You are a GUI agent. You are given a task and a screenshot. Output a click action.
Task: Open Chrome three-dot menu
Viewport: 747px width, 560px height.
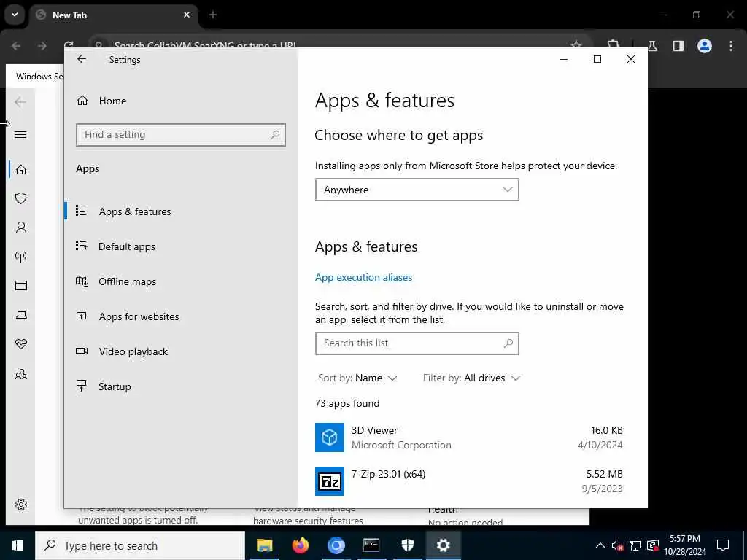(x=731, y=46)
